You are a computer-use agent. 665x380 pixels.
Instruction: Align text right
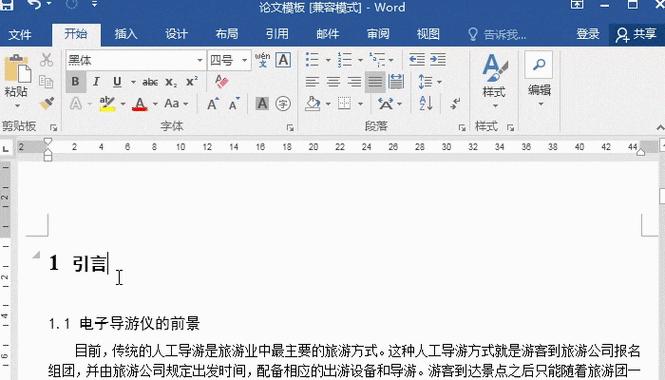click(x=355, y=81)
